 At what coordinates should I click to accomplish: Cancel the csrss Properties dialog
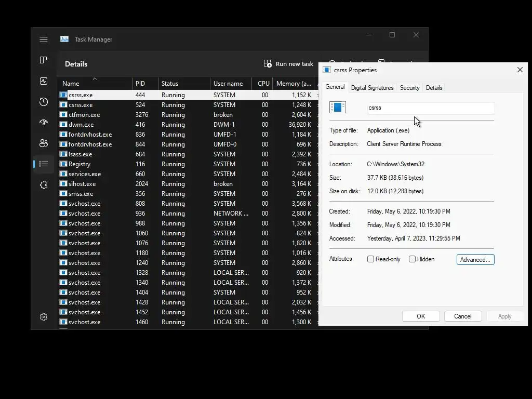[x=463, y=316]
